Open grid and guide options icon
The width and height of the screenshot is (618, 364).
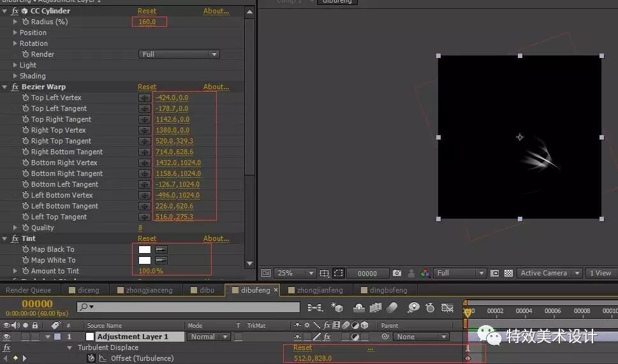(324, 273)
